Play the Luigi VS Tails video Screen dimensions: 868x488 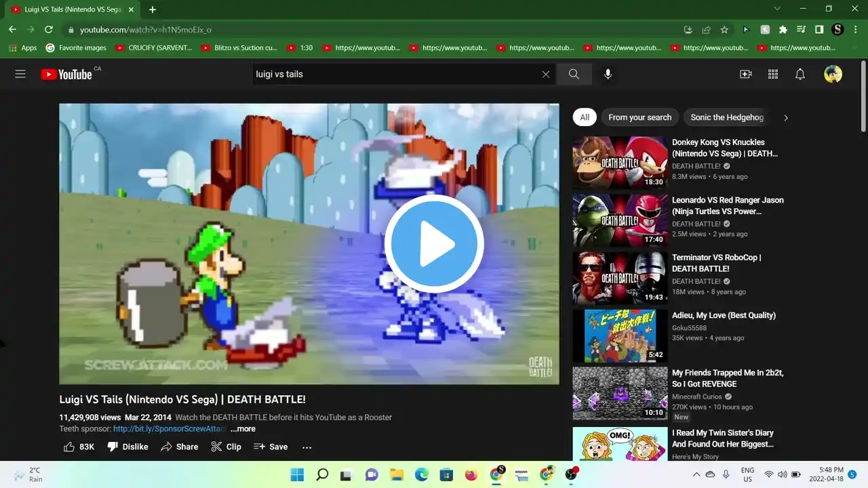coord(434,244)
